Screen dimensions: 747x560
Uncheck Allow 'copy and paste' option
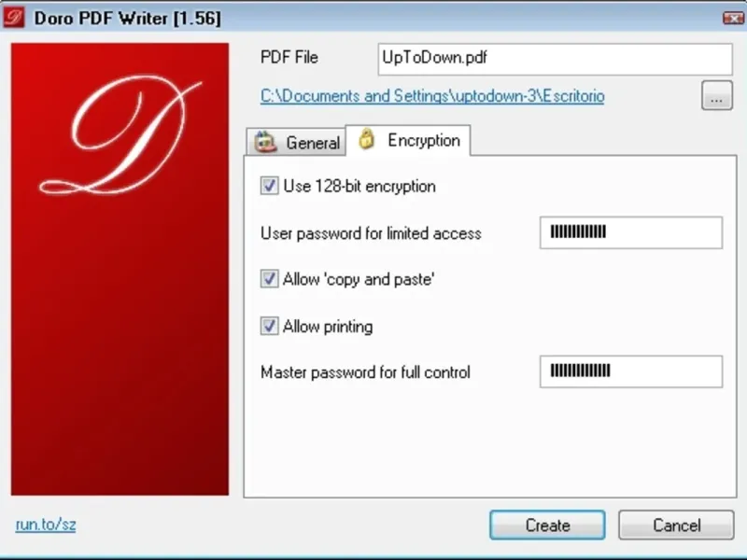point(269,278)
